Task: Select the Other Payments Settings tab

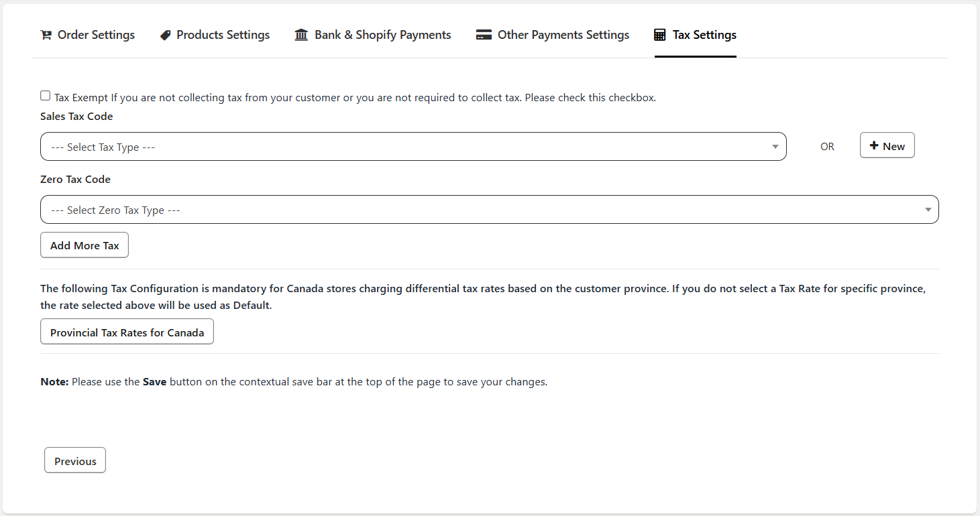Action: (563, 35)
